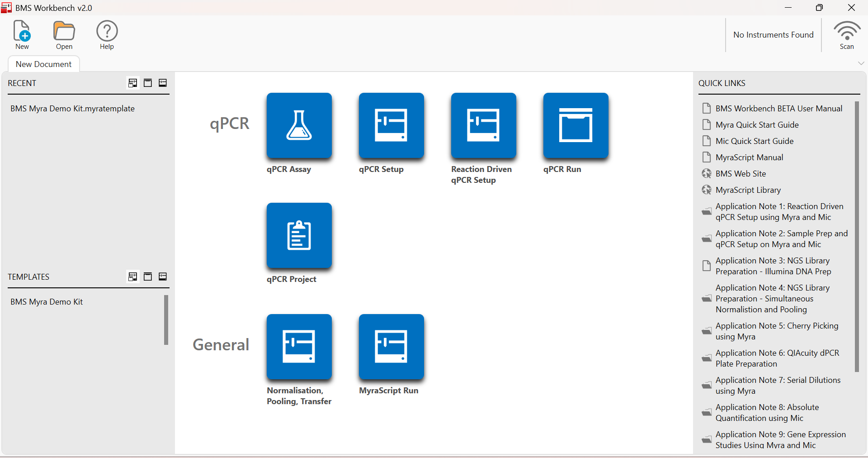
Task: Click the Templates list scrollbar
Action: 166,320
